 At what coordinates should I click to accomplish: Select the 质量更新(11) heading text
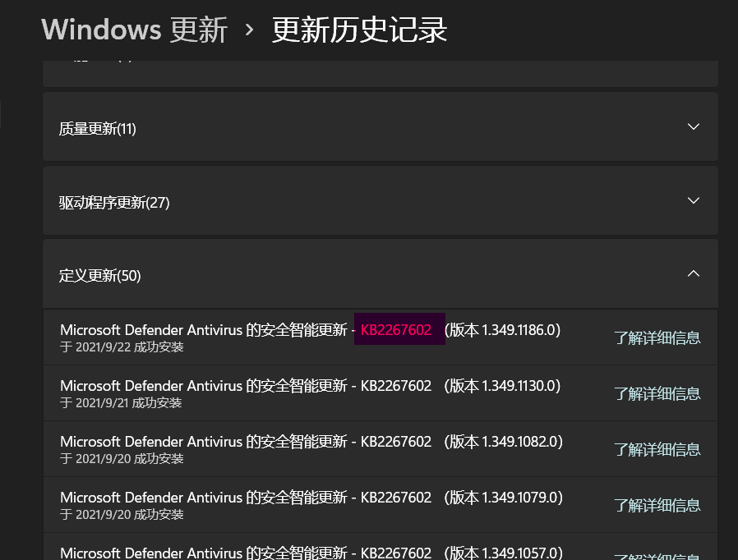click(x=98, y=128)
